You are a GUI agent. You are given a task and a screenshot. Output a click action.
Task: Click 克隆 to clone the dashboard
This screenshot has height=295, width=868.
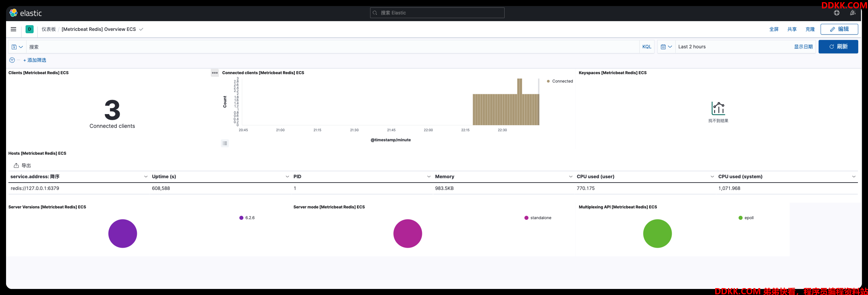tap(810, 29)
